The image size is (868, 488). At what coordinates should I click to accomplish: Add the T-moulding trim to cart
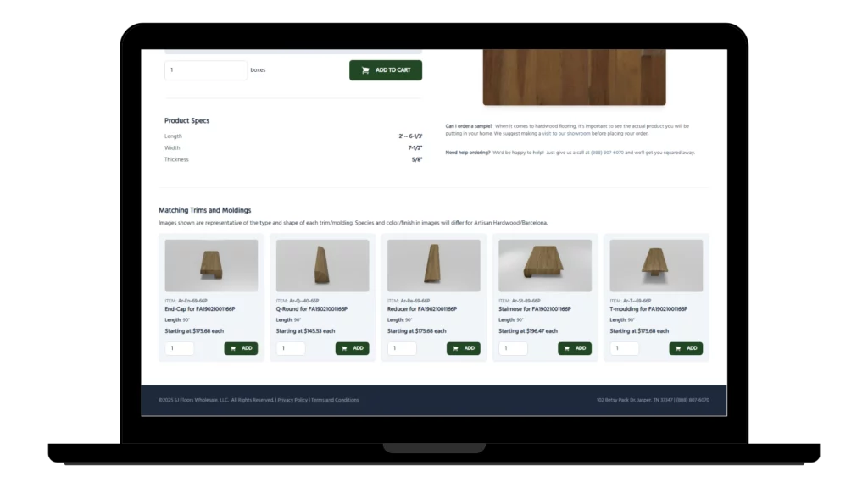pyautogui.click(x=686, y=348)
